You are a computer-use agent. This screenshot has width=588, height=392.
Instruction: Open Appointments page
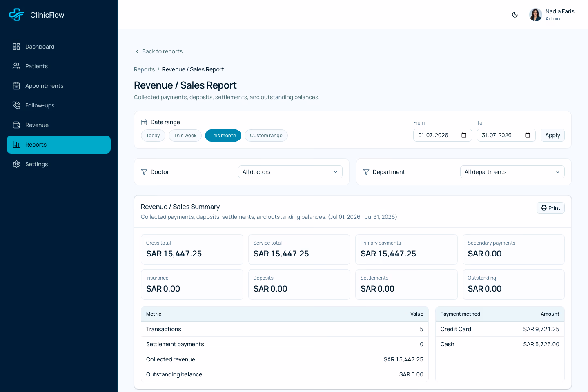tap(58, 86)
